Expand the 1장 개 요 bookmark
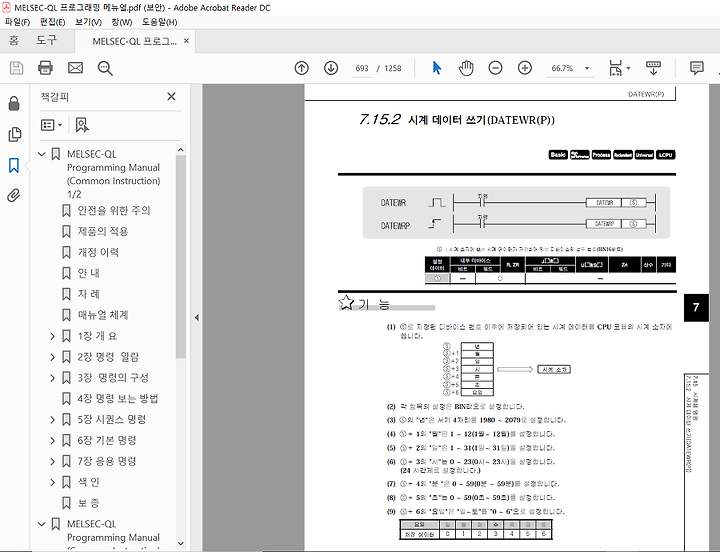 coord(52,336)
